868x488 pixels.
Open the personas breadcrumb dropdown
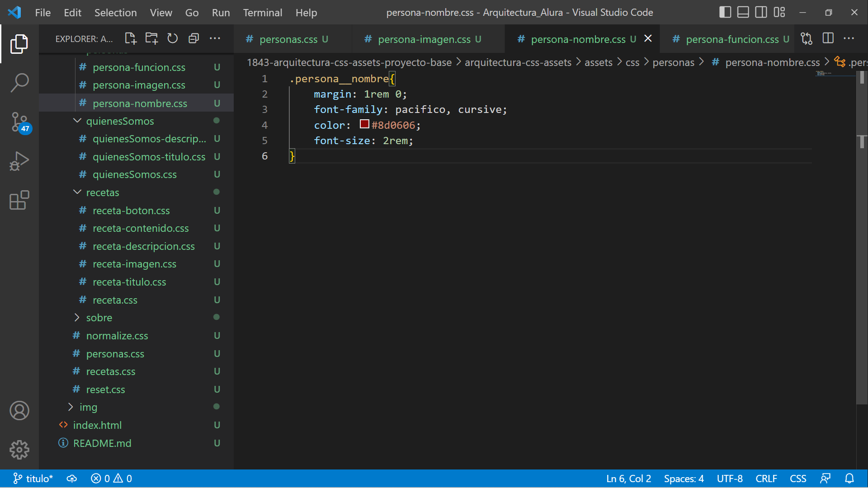point(673,62)
